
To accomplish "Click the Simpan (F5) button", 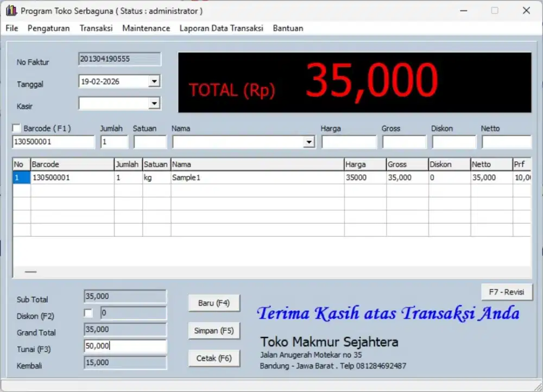I will tap(214, 331).
